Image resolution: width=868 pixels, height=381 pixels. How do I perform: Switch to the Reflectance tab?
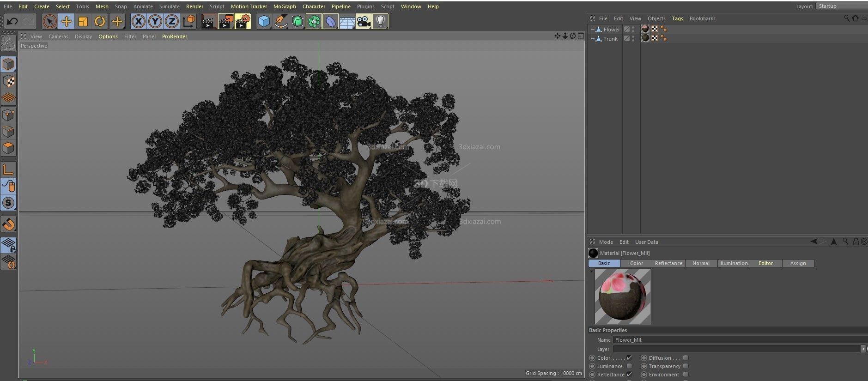[x=668, y=263]
